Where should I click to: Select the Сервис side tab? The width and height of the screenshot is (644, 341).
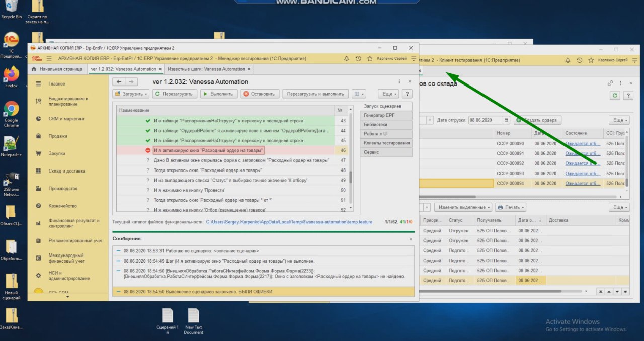386,152
